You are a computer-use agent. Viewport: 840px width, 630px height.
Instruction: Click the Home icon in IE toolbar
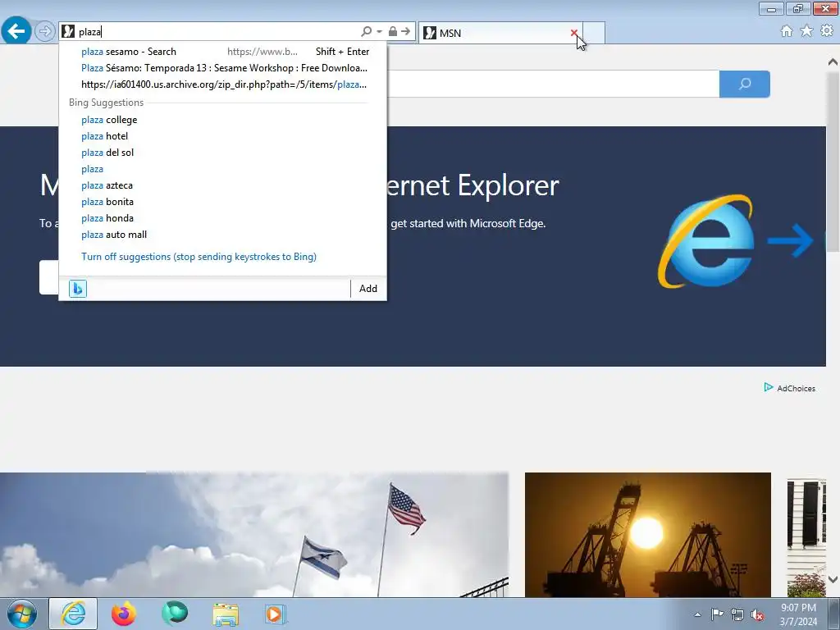coord(787,31)
